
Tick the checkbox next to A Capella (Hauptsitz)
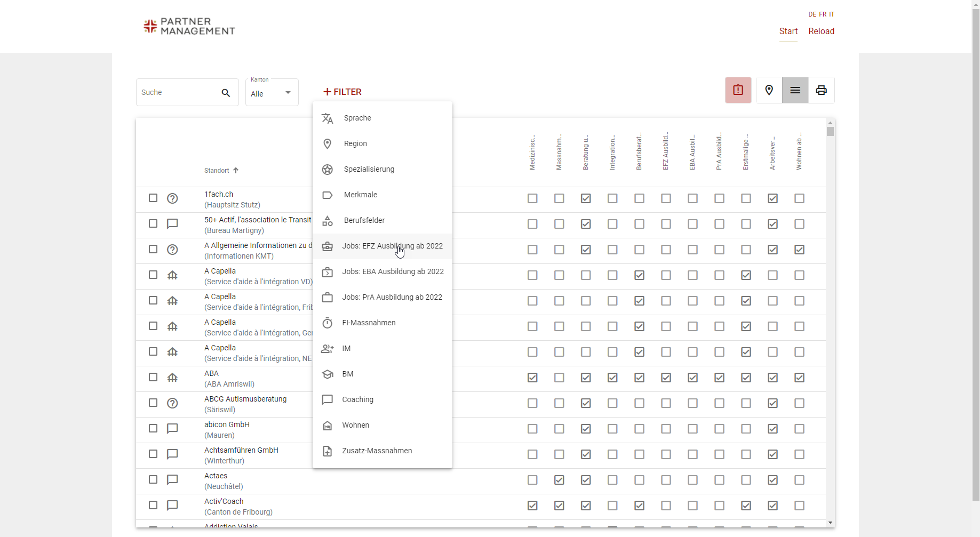click(x=153, y=276)
